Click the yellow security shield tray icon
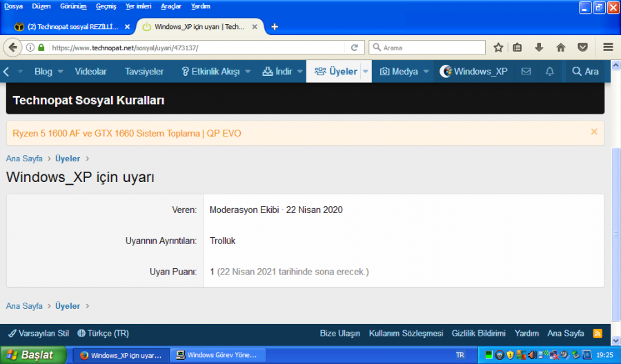This screenshot has width=621, height=364. [x=510, y=355]
